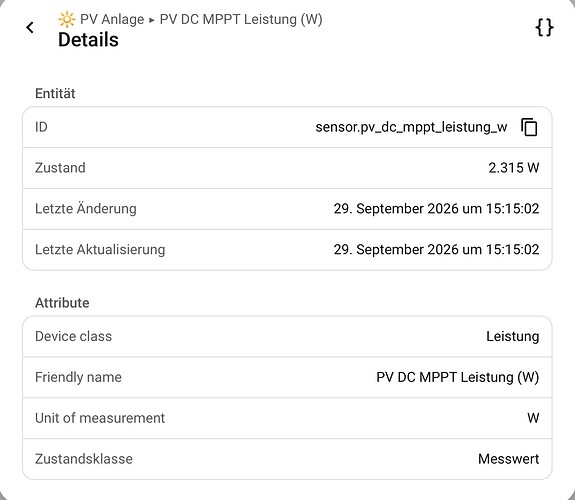Screen dimensions: 575x500
Task: Click the Letzte Aktualisierung timestamp
Action: coord(436,249)
